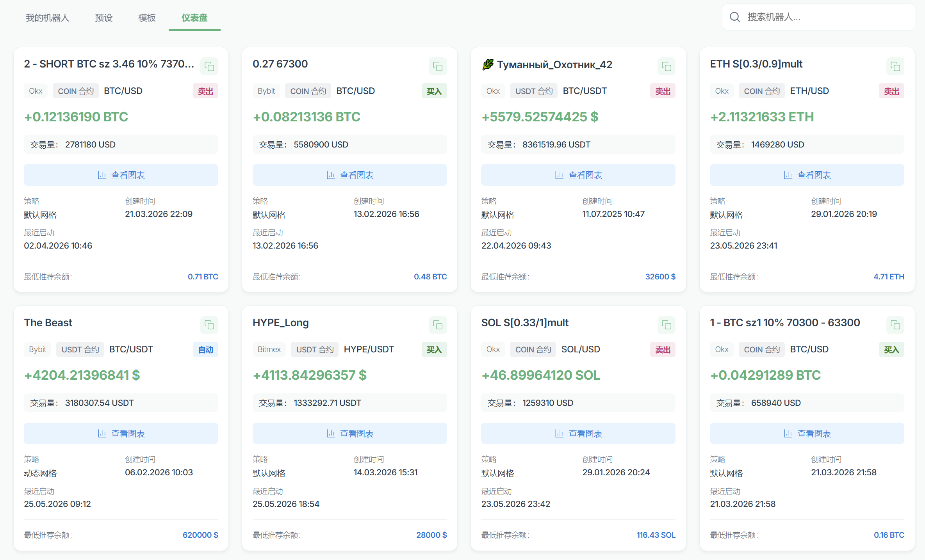Switch to the 我的机器人 tab
This screenshot has width=925, height=560.
[x=47, y=18]
